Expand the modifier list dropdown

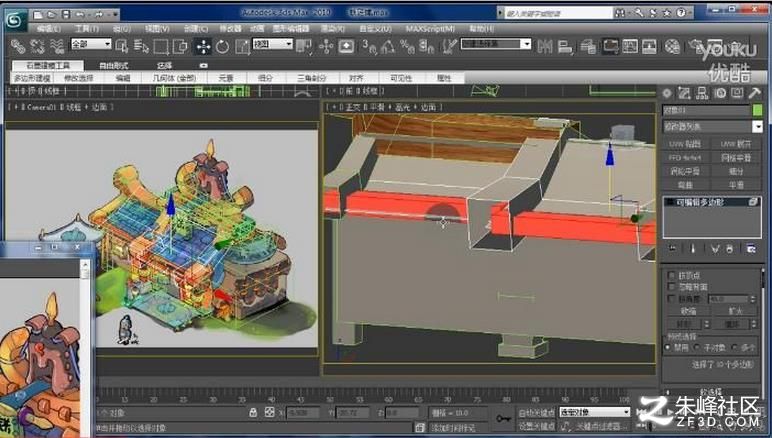pyautogui.click(x=757, y=127)
